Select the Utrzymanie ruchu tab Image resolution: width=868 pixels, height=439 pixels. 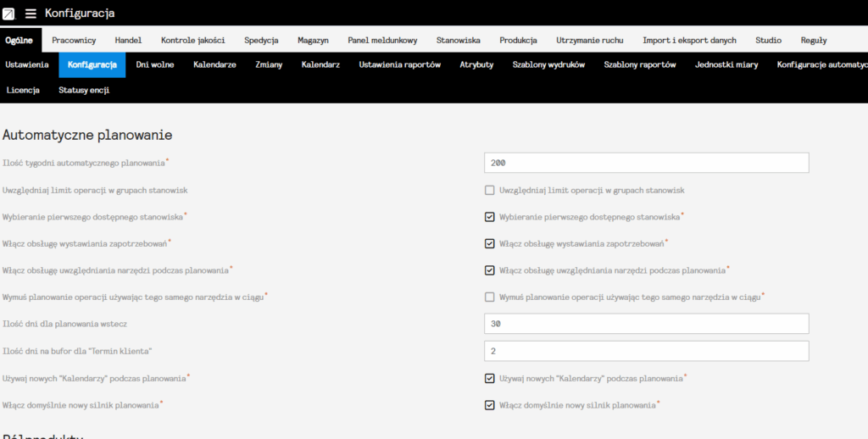coord(590,40)
